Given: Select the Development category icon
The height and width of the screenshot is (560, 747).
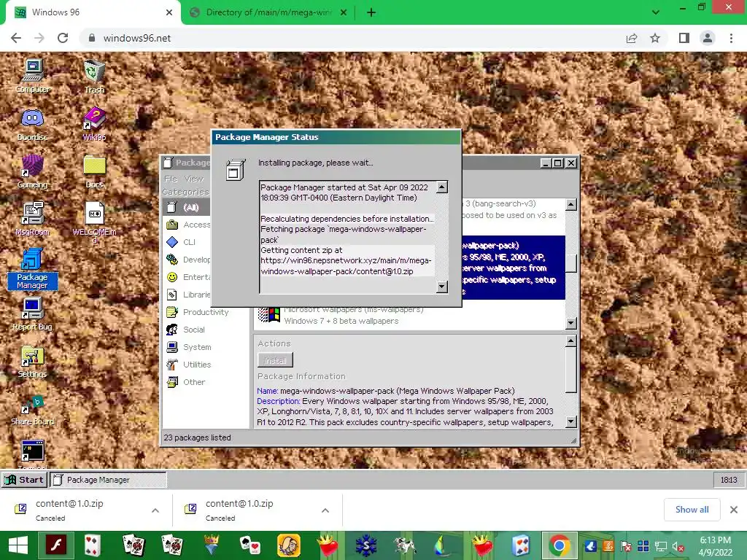Looking at the screenshot, I should (172, 260).
